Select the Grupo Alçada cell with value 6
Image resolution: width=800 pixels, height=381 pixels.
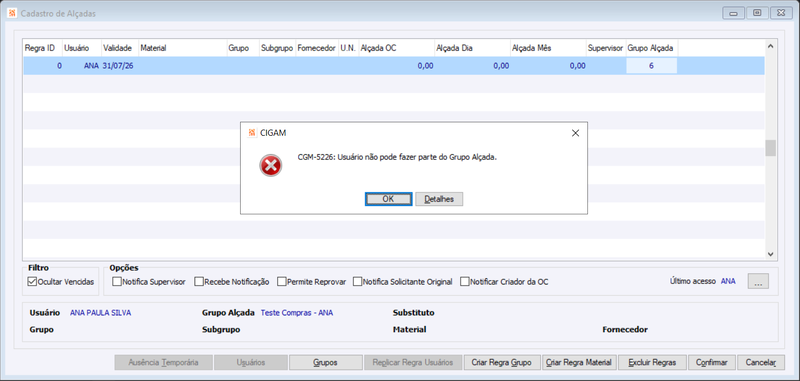click(x=652, y=66)
